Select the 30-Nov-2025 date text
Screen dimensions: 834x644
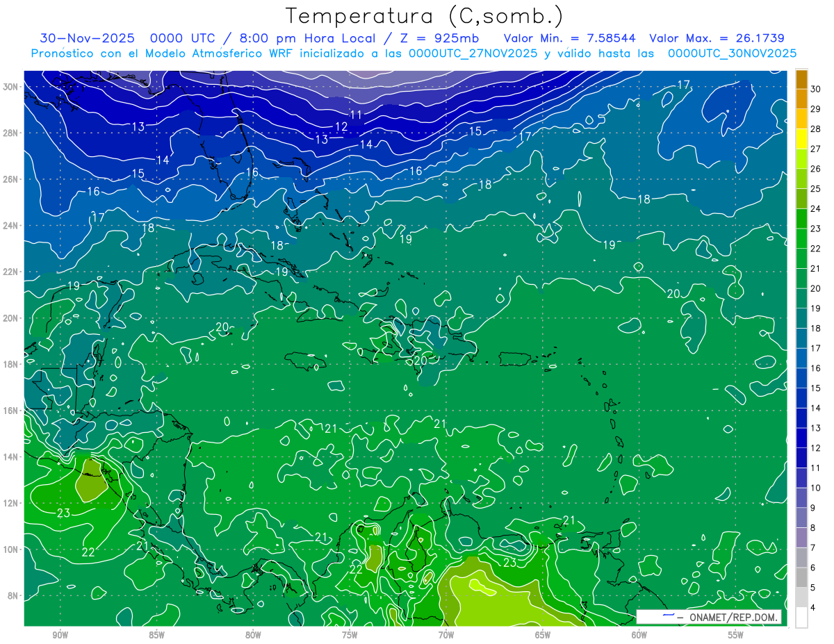pos(89,38)
